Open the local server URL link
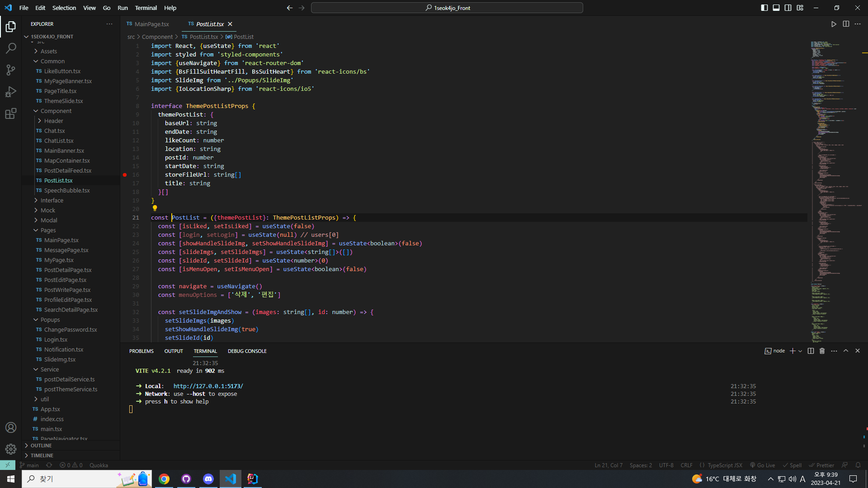 [208, 386]
